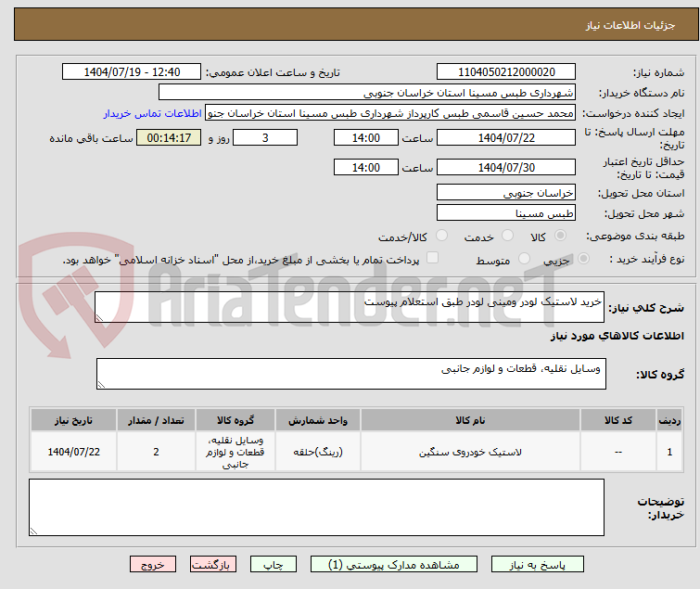Click the بازگشت back button

click(x=213, y=565)
